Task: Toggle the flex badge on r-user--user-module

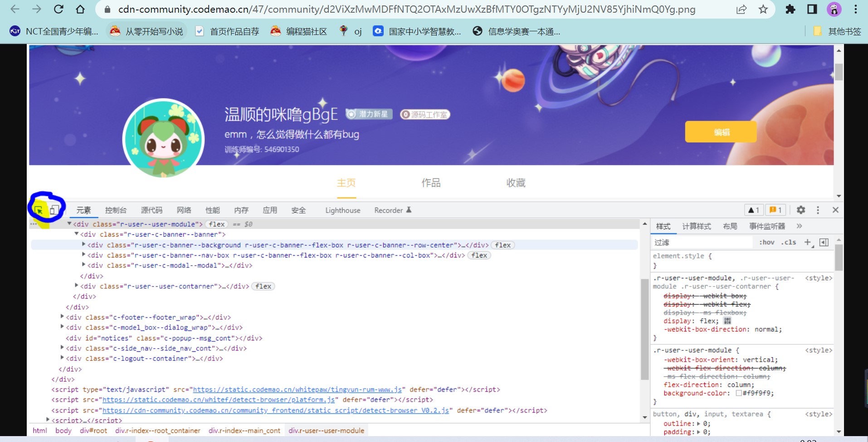Action: pos(217,224)
